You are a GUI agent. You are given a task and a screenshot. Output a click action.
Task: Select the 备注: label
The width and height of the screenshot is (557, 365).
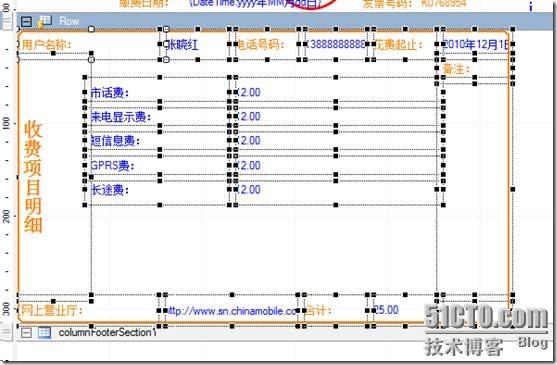coord(456,69)
